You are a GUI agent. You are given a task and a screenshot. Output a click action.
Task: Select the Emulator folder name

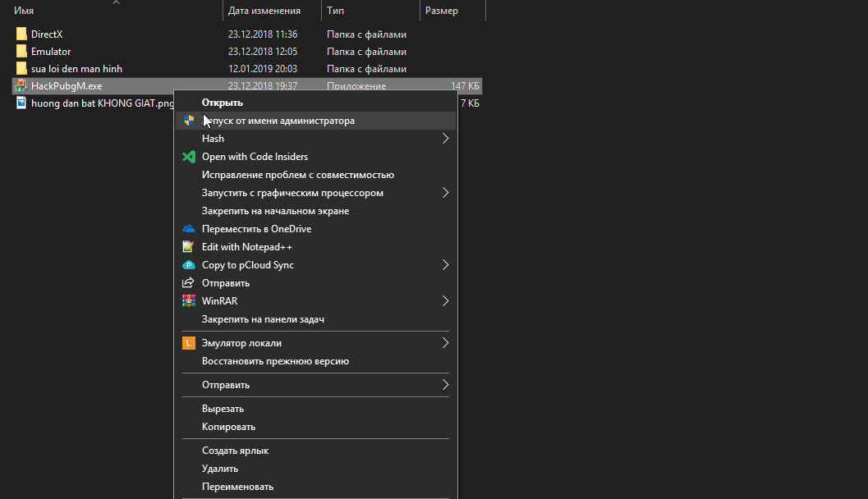coord(51,52)
